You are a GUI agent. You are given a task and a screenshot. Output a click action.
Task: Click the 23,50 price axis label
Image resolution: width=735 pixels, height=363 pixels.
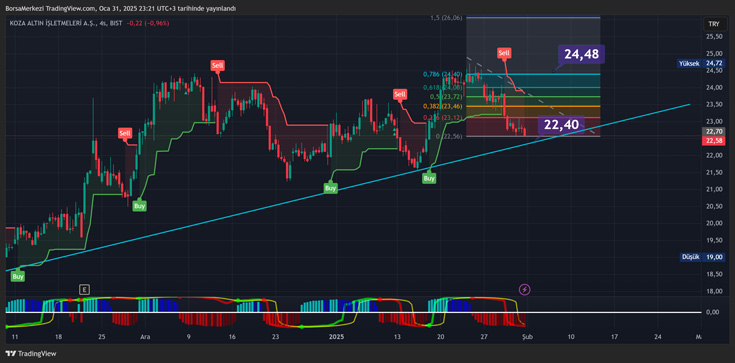coord(714,105)
